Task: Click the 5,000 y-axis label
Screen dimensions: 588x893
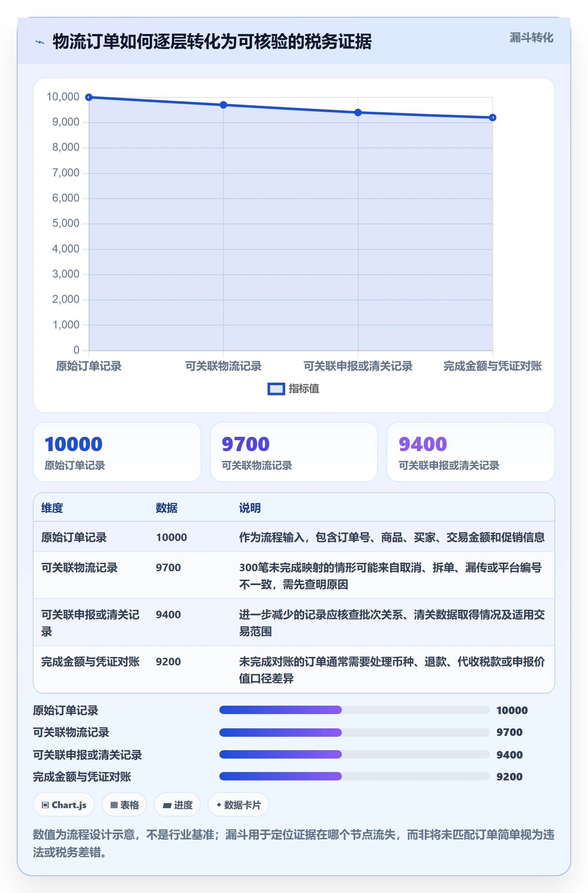Action: 66,223
